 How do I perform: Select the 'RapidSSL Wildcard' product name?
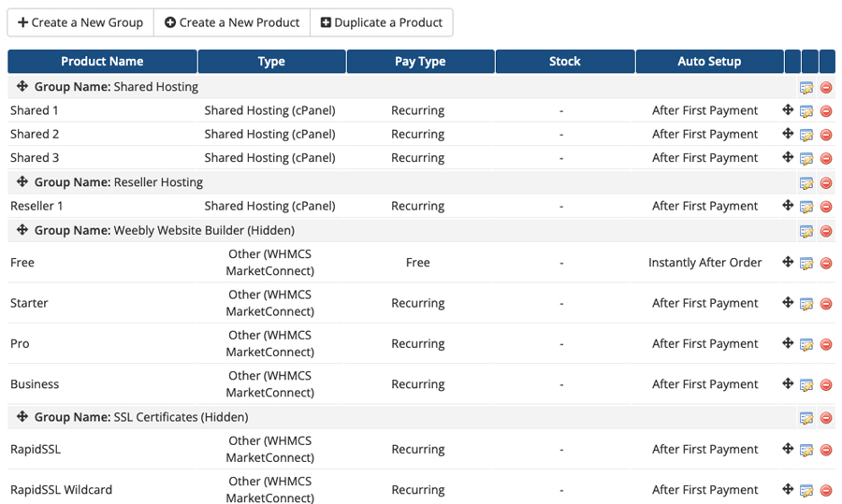coord(61,490)
